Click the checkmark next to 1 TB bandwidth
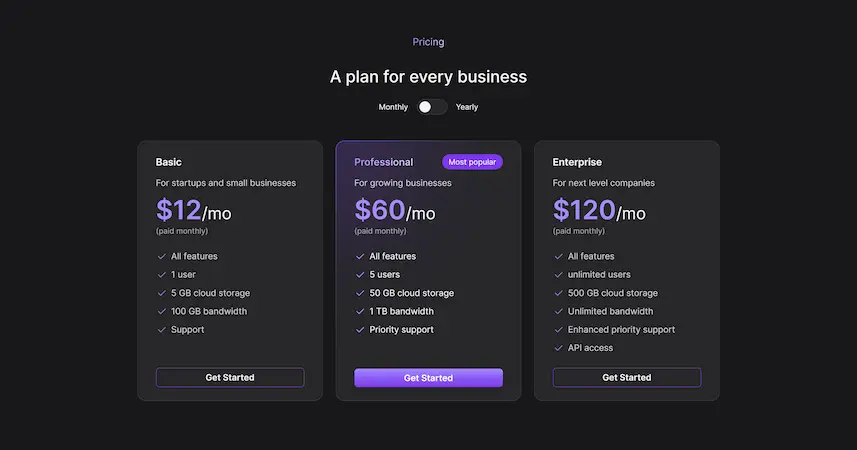 coord(360,311)
